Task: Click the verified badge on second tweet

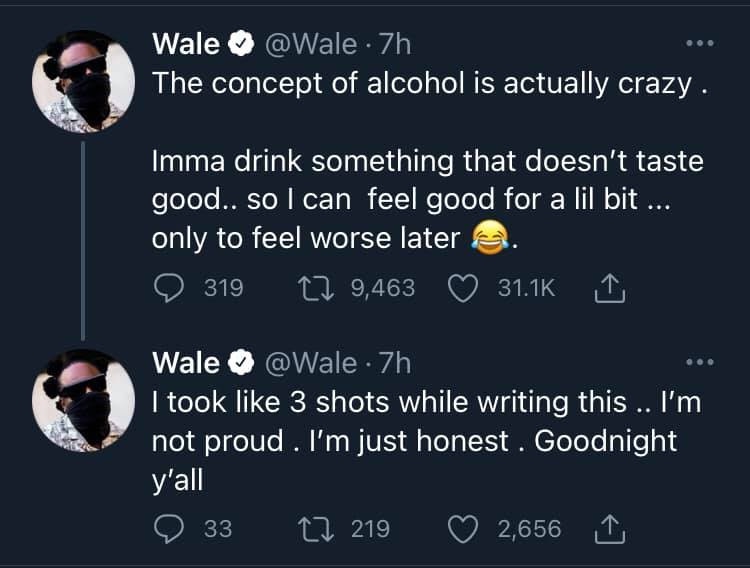Action: [x=240, y=361]
